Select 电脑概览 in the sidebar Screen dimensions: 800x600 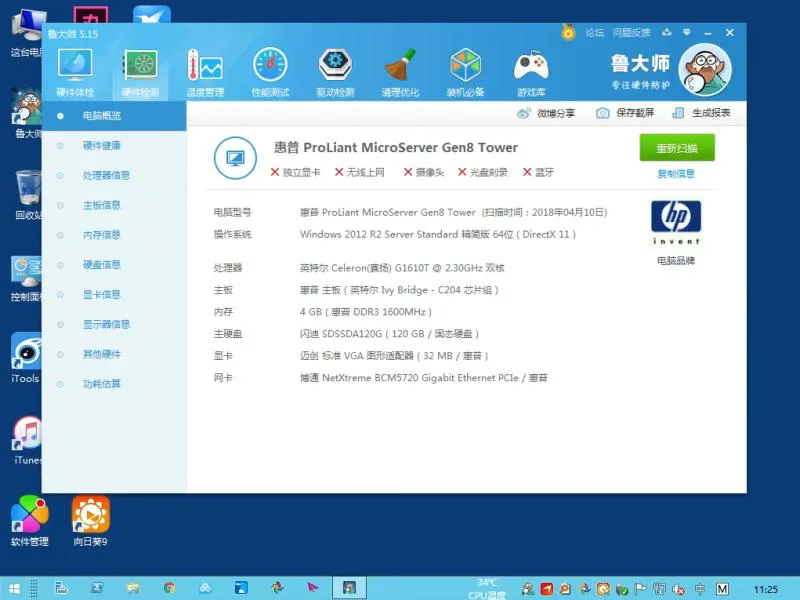click(114, 116)
